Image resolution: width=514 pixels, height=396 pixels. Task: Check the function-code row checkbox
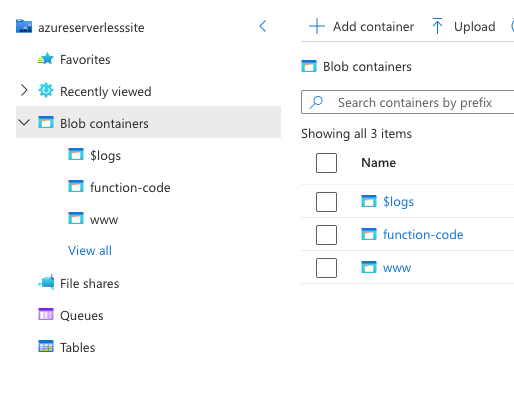[326, 235]
